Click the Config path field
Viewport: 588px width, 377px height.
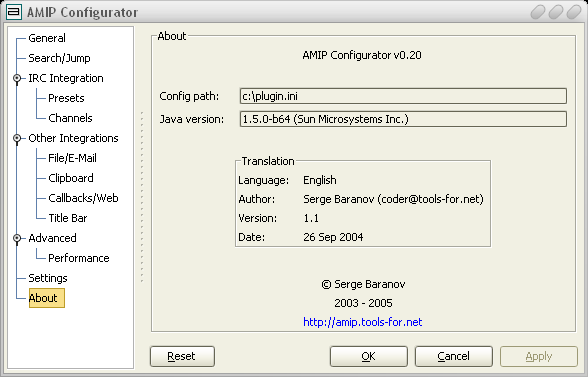403,96
